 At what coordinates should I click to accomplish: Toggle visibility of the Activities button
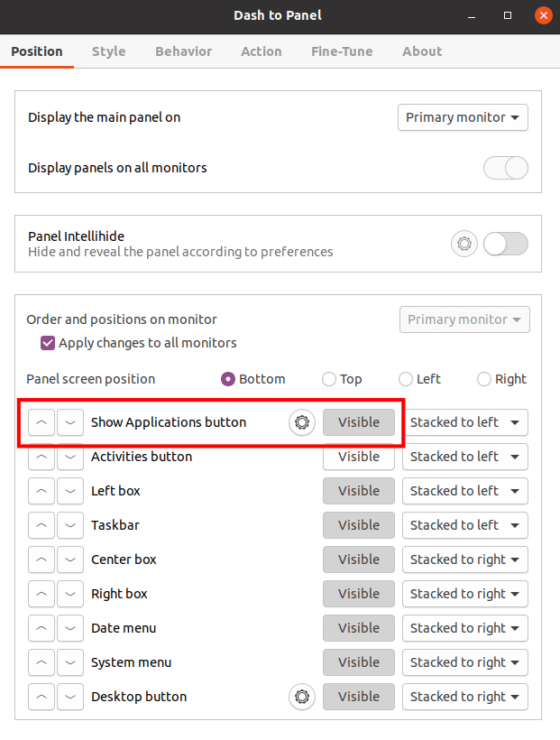pyautogui.click(x=358, y=457)
